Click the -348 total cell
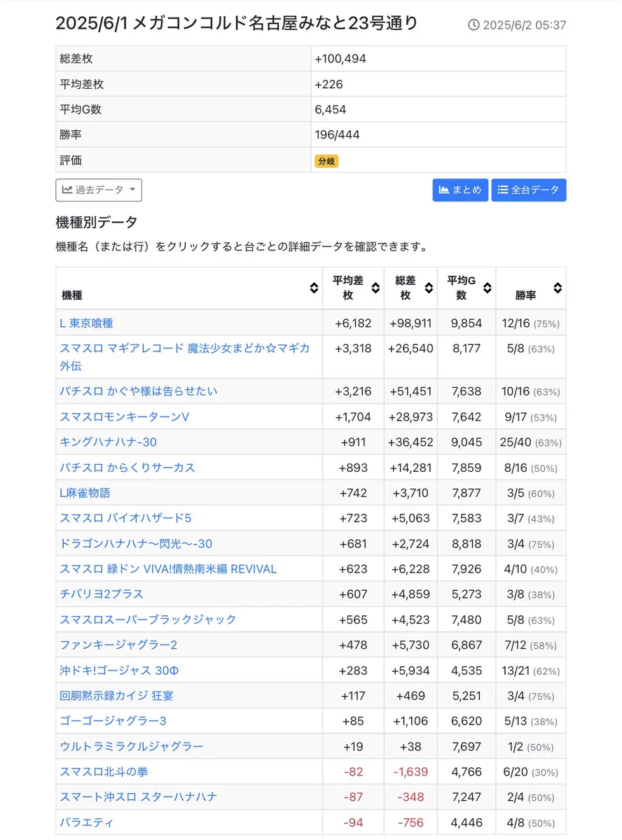This screenshot has height=840, width=622. coord(411,797)
